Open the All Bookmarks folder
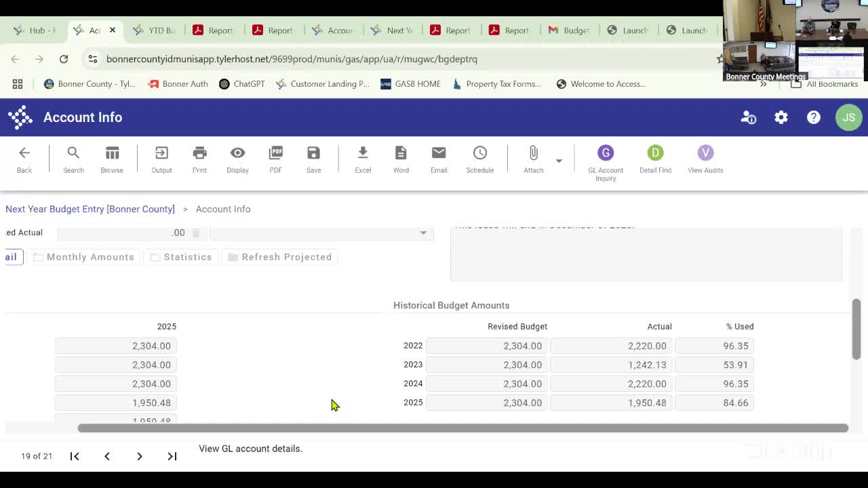Viewport: 868px width, 488px height. (x=825, y=84)
